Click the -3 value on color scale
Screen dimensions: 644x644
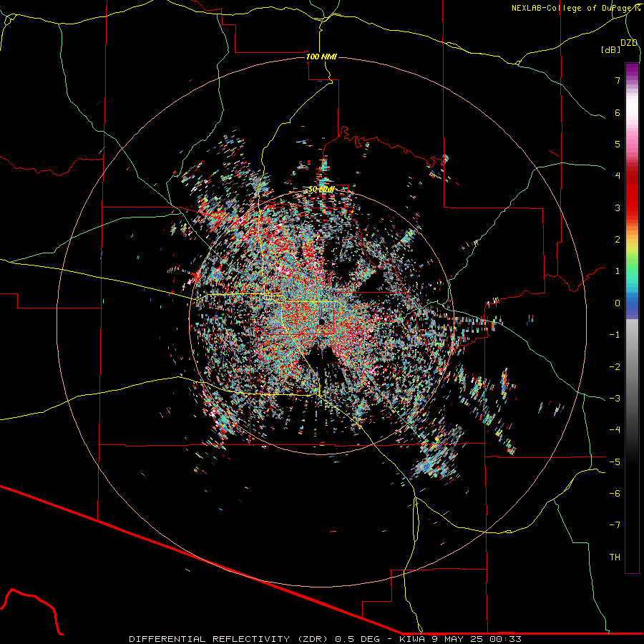[615, 399]
